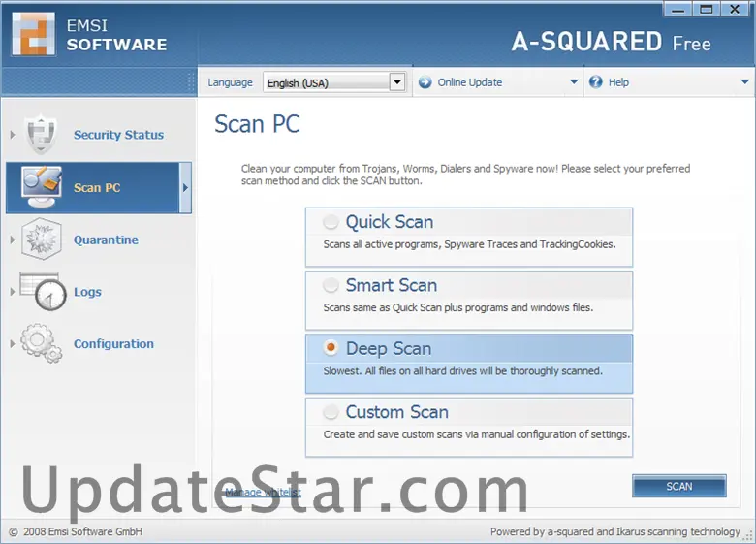Screen dimensions: 756x544
Task: Click the Scan PC page heading
Action: click(x=257, y=124)
